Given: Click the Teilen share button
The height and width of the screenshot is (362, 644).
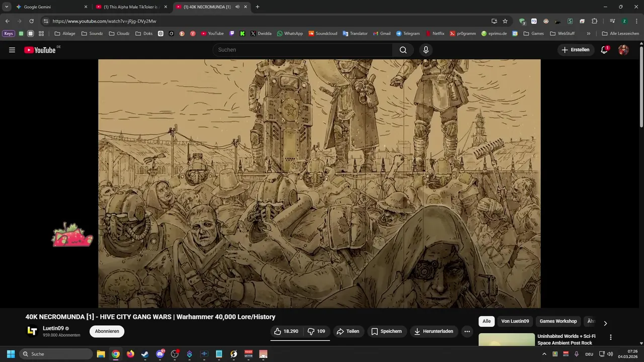Looking at the screenshot, I should click(348, 331).
